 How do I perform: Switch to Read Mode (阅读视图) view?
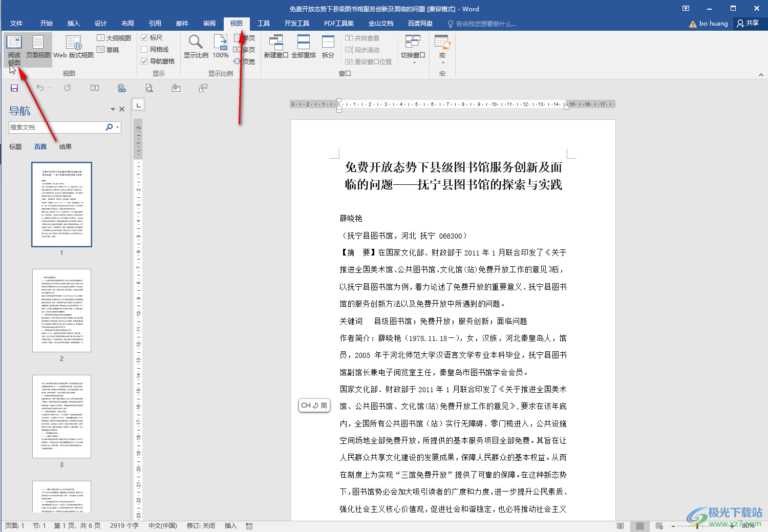pos(14,50)
